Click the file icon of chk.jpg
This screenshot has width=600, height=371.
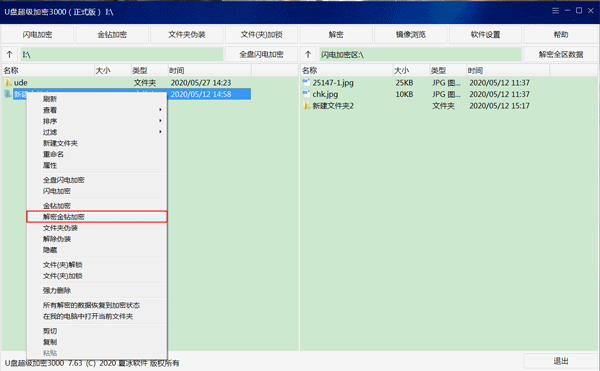click(306, 94)
